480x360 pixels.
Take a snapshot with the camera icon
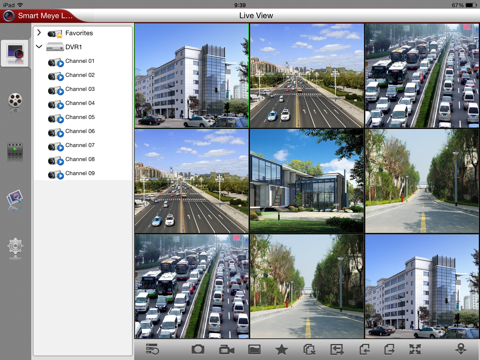pyautogui.click(x=198, y=349)
